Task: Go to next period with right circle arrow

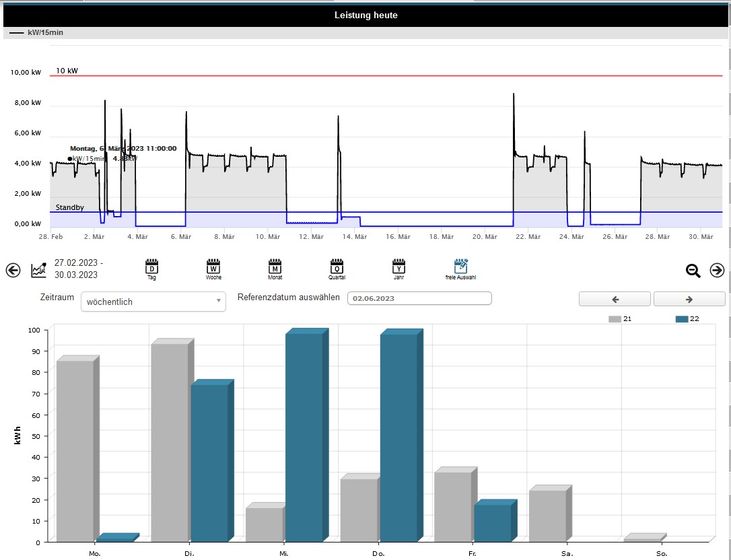Action: pyautogui.click(x=717, y=270)
